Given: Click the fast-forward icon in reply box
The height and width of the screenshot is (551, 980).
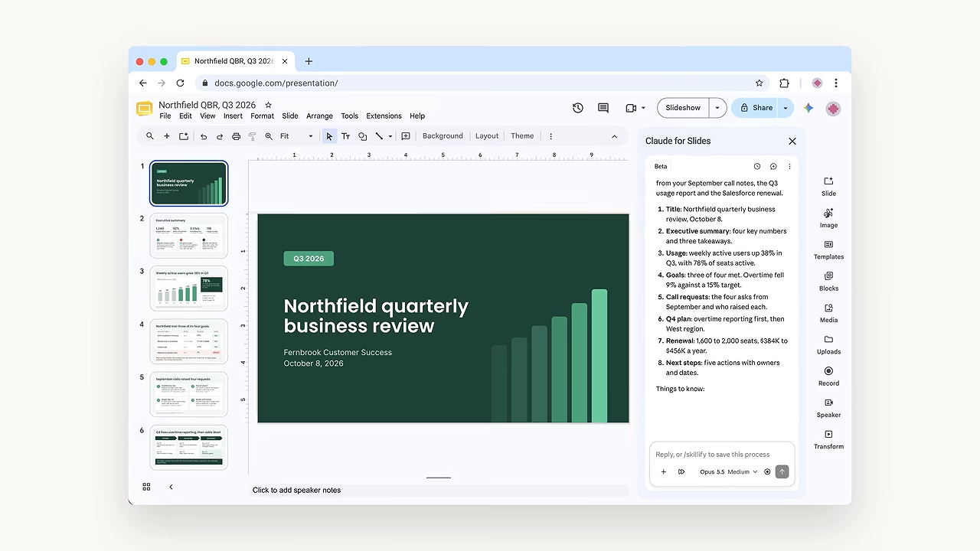Looking at the screenshot, I should coord(681,472).
